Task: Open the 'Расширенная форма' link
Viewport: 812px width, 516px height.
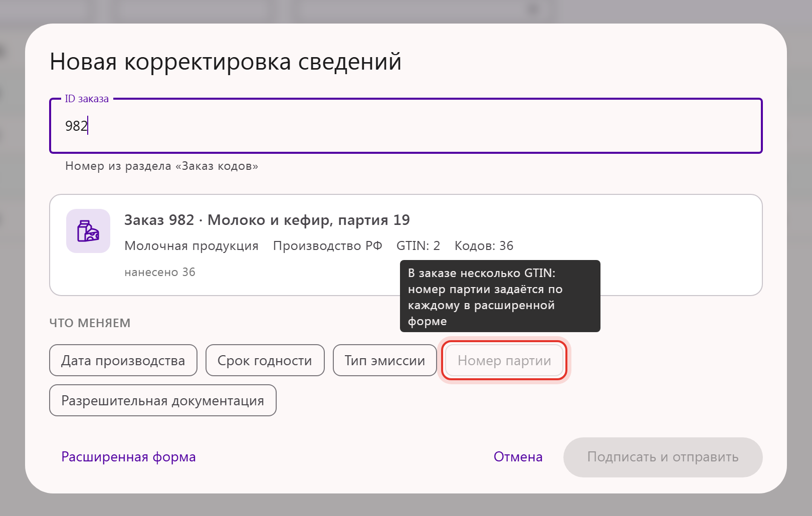Action: (x=128, y=457)
